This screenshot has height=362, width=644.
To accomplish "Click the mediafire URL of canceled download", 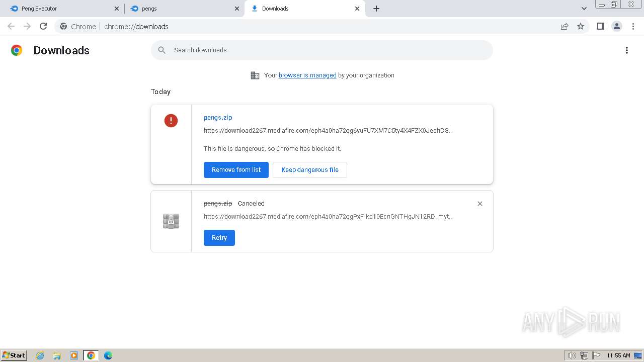I will (x=328, y=217).
